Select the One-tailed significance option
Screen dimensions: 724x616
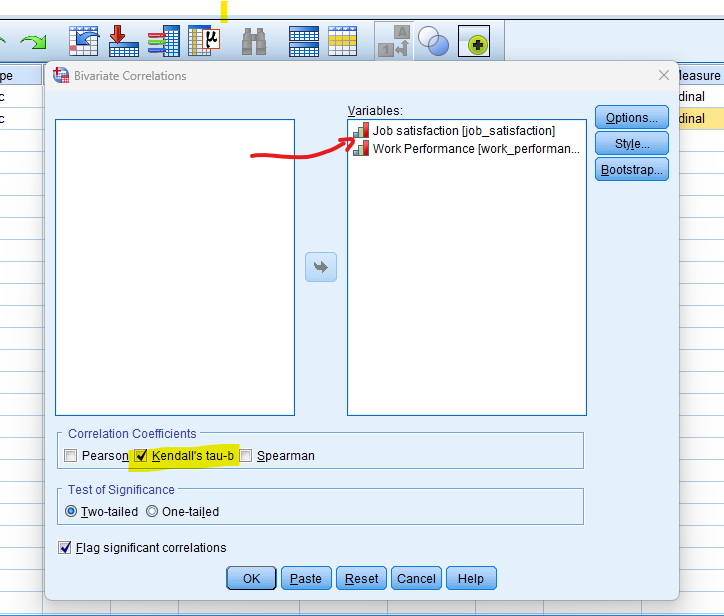[x=152, y=512]
